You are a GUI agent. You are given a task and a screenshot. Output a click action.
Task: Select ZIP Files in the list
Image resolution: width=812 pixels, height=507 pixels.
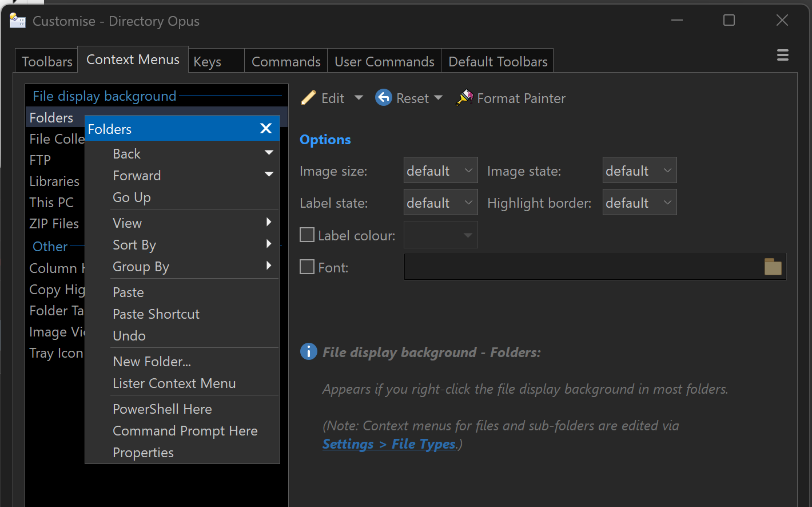coord(54,224)
